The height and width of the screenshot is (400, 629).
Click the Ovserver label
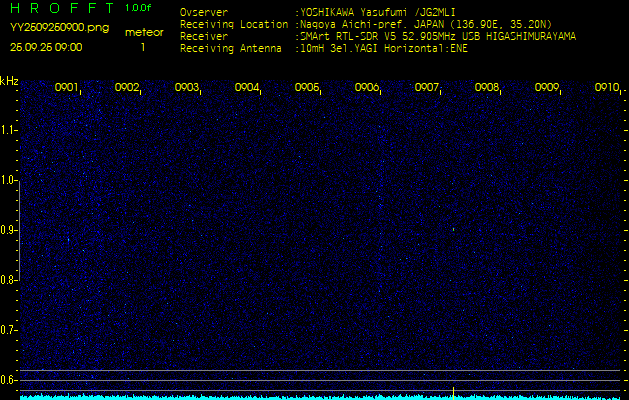pyautogui.click(x=204, y=12)
